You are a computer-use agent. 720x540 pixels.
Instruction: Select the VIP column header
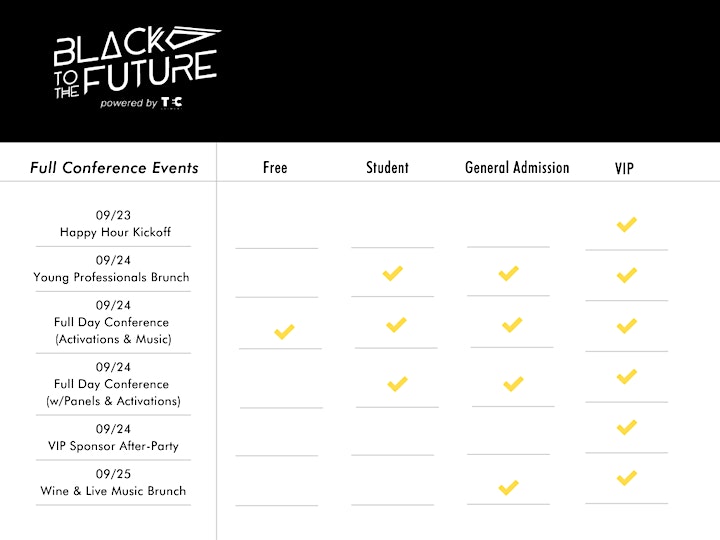(624, 169)
